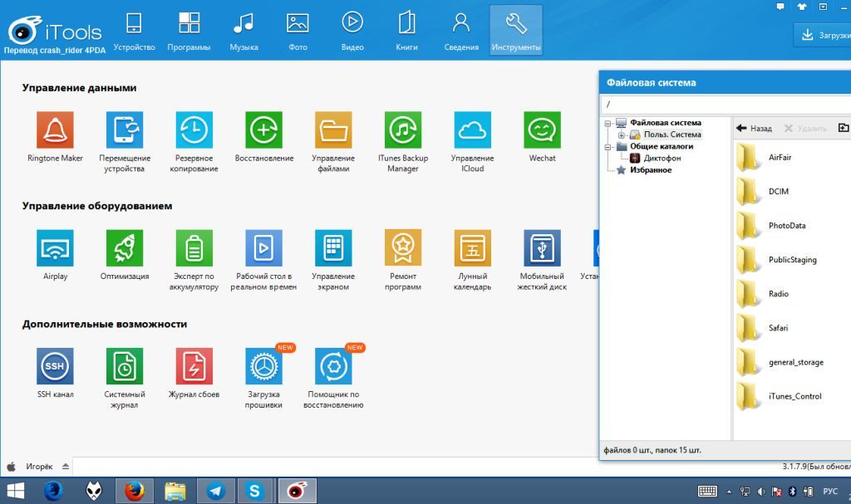Click the Игорёк device name

39,467
